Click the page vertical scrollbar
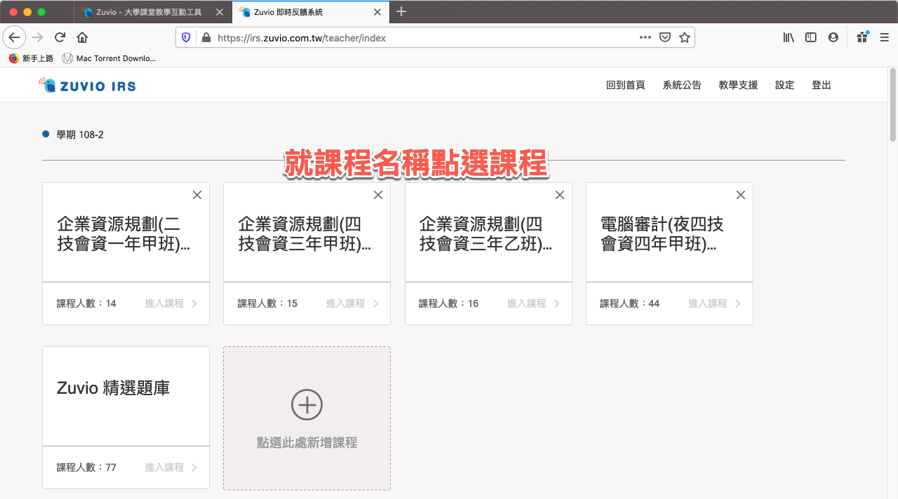 892,105
